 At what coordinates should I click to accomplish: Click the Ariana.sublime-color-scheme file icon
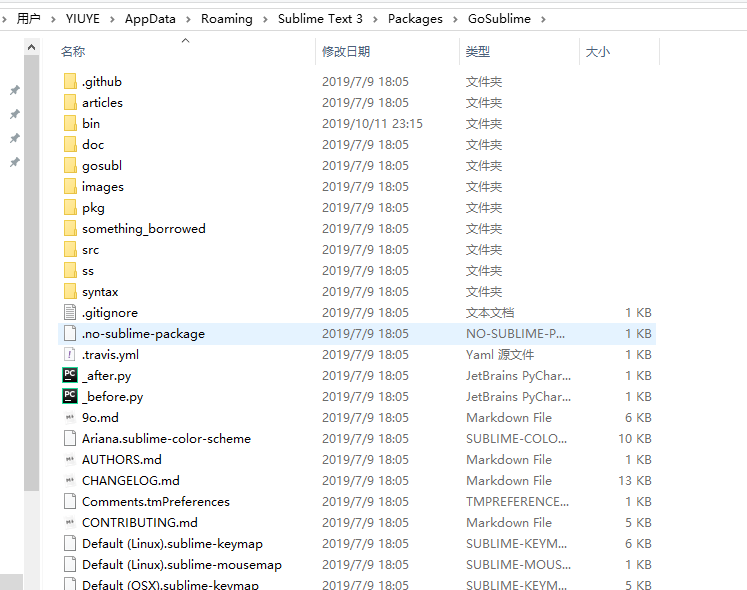(x=70, y=438)
